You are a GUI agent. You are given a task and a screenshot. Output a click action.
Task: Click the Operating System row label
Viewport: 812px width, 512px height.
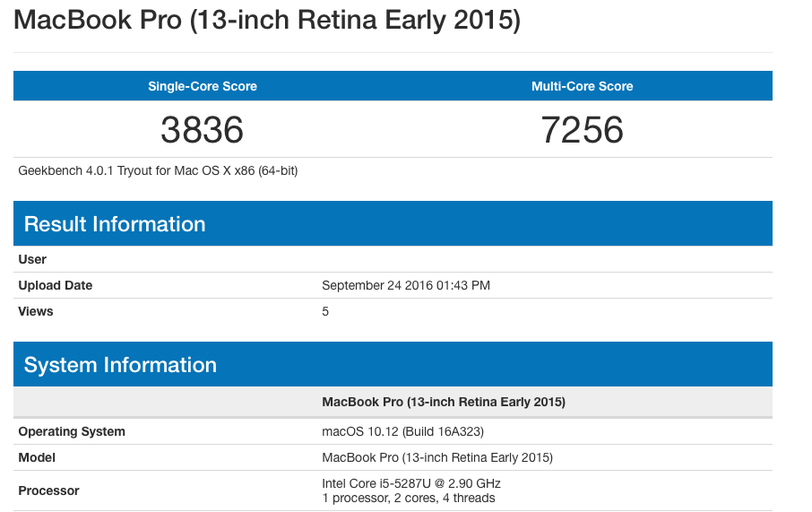point(72,431)
